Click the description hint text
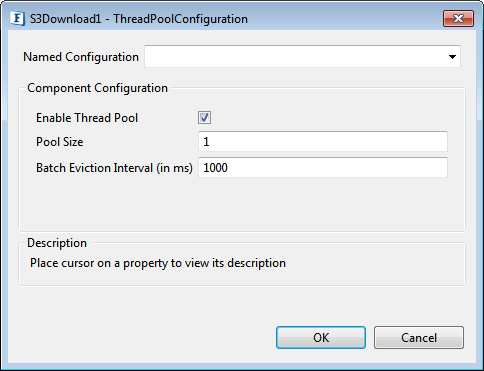 (x=158, y=263)
